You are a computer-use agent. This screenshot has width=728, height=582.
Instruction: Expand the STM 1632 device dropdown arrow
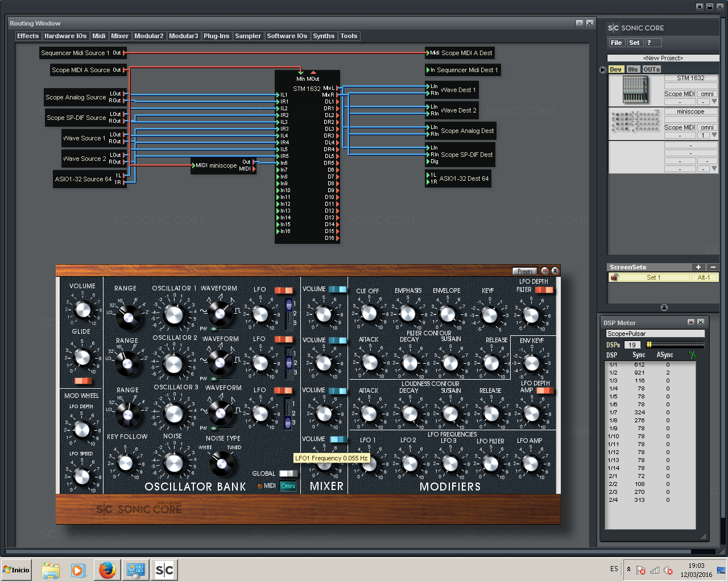[x=714, y=102]
